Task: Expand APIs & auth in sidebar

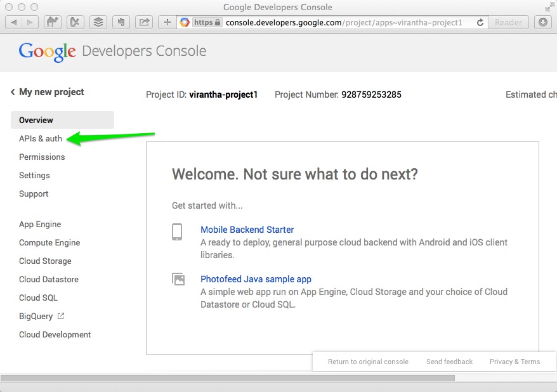Action: coord(41,138)
